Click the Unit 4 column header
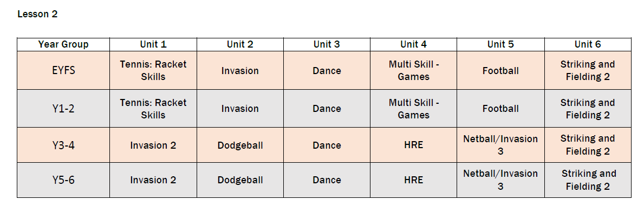Viewport: 644px width, 206px height. [414, 44]
